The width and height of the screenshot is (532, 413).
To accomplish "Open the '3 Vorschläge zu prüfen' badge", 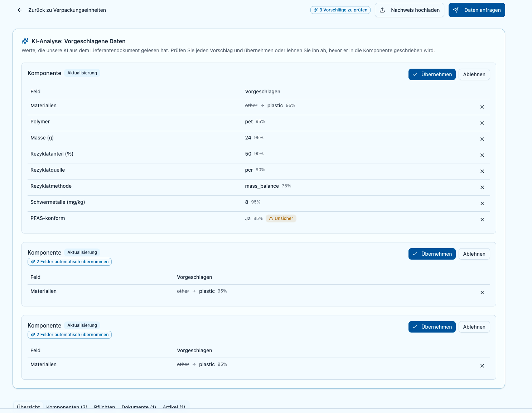I will coord(340,10).
